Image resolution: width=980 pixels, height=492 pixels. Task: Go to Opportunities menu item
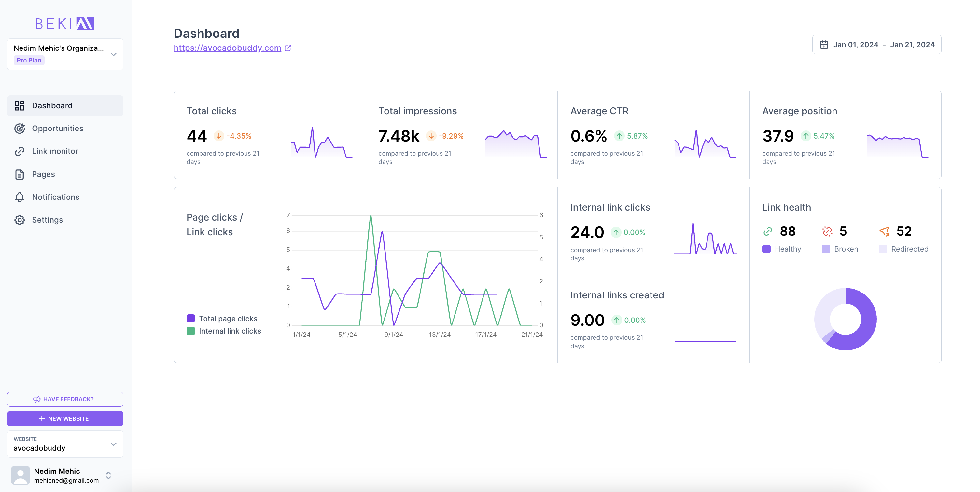57,129
